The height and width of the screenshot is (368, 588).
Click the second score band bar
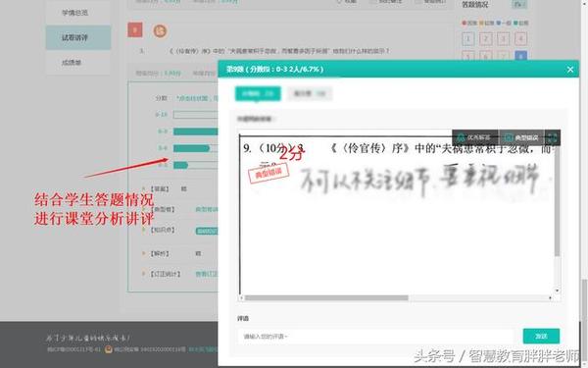195,131
